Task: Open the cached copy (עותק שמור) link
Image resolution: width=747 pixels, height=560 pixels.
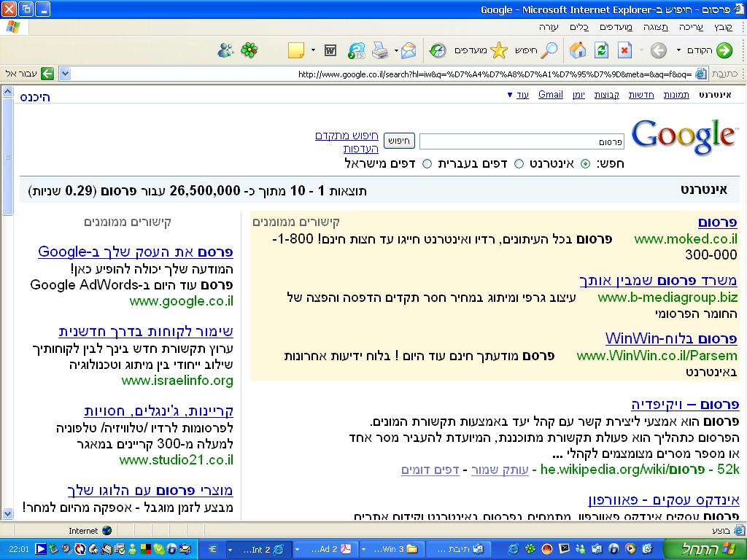Action: (x=500, y=470)
